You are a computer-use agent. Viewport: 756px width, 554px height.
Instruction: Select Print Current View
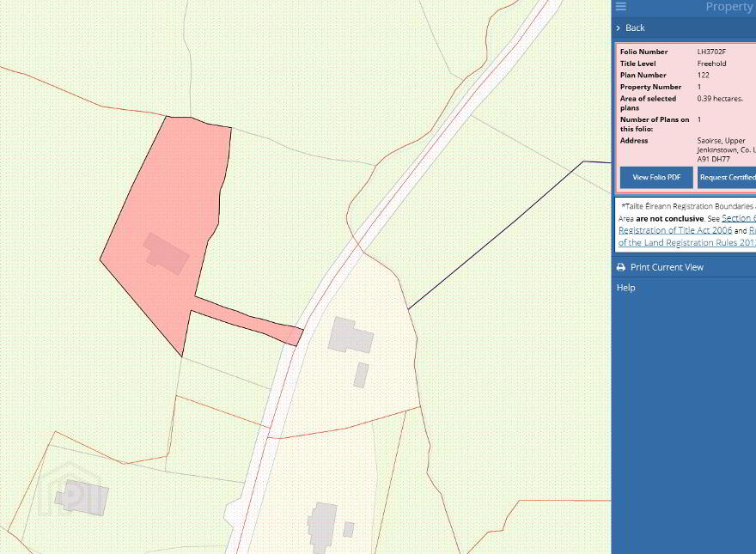click(x=667, y=267)
